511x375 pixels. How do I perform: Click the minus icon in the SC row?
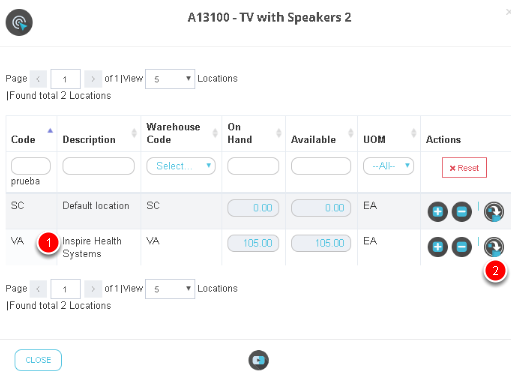pyautogui.click(x=461, y=212)
